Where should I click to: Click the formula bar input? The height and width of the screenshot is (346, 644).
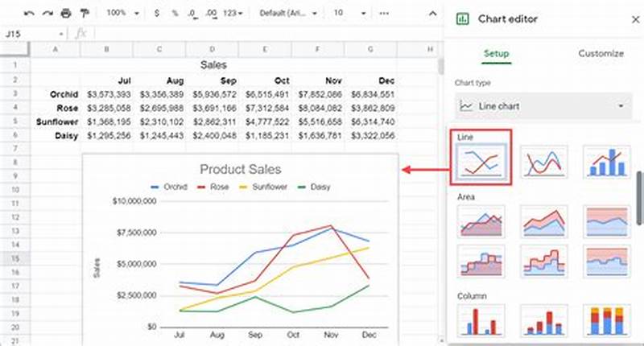[267, 34]
